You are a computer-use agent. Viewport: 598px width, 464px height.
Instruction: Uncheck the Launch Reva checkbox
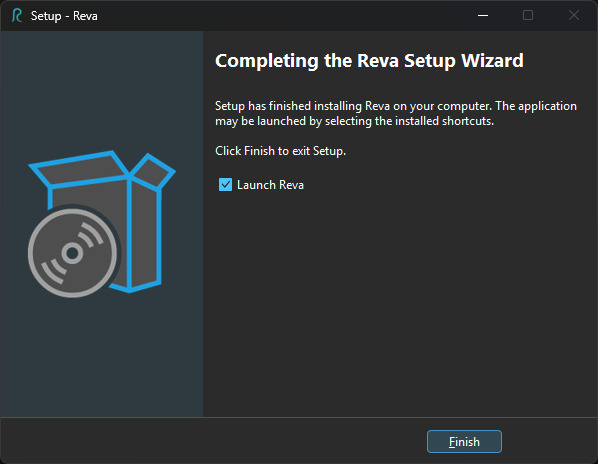225,185
